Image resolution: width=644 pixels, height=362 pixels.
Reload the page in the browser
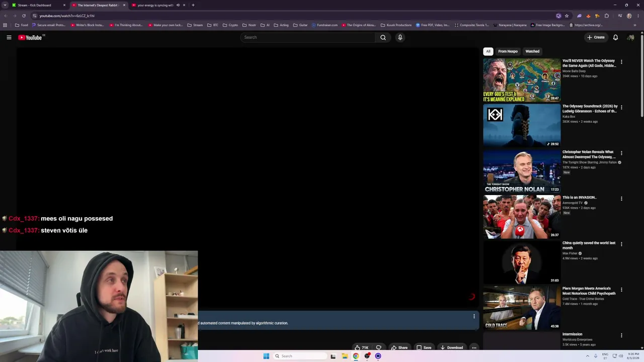[24, 16]
